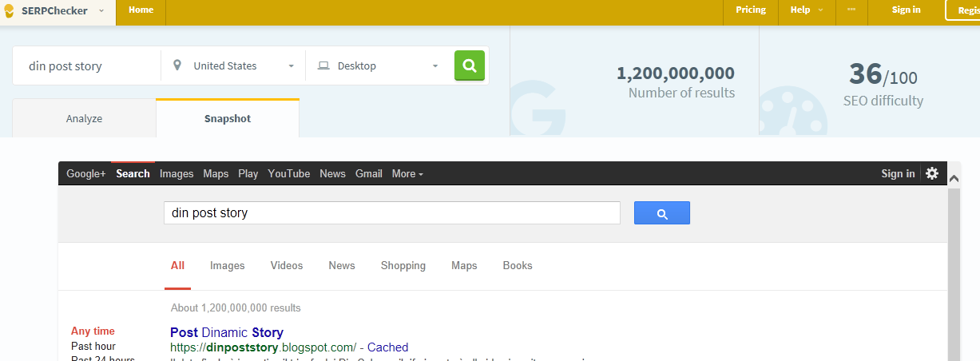Switch to Maps results tab
This screenshot has width=980, height=361.
click(464, 265)
